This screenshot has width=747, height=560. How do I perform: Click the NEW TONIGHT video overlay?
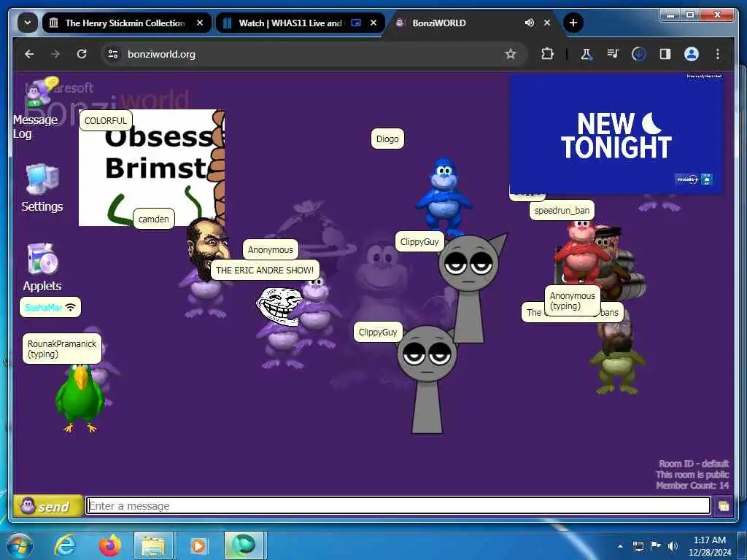coord(616,134)
